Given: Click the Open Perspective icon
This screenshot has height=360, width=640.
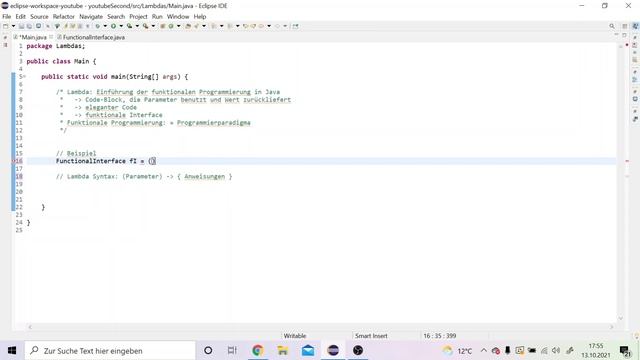Looking at the screenshot, I should (625, 26).
